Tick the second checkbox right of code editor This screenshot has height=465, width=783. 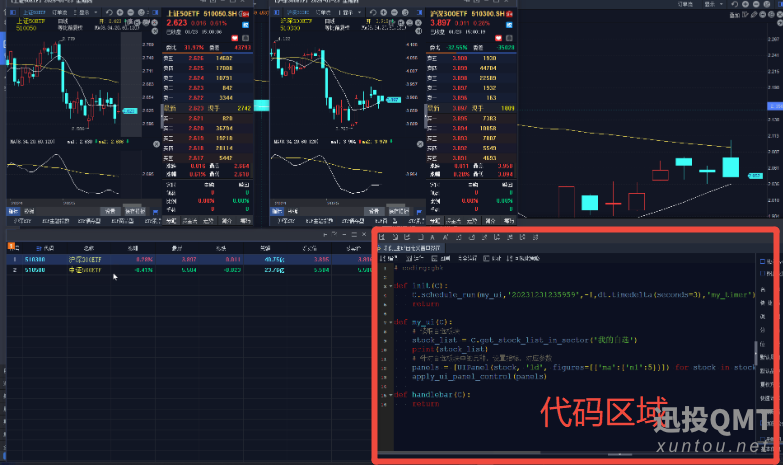pos(763,273)
